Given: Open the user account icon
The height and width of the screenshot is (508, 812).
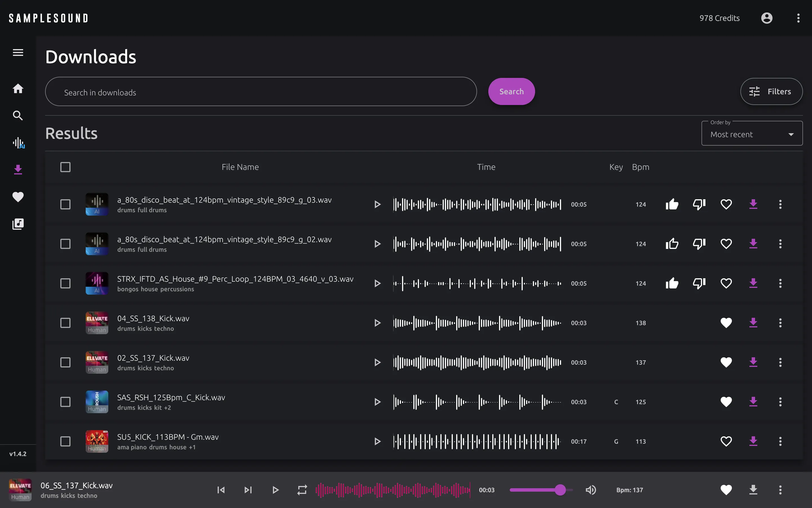Looking at the screenshot, I should [767, 18].
